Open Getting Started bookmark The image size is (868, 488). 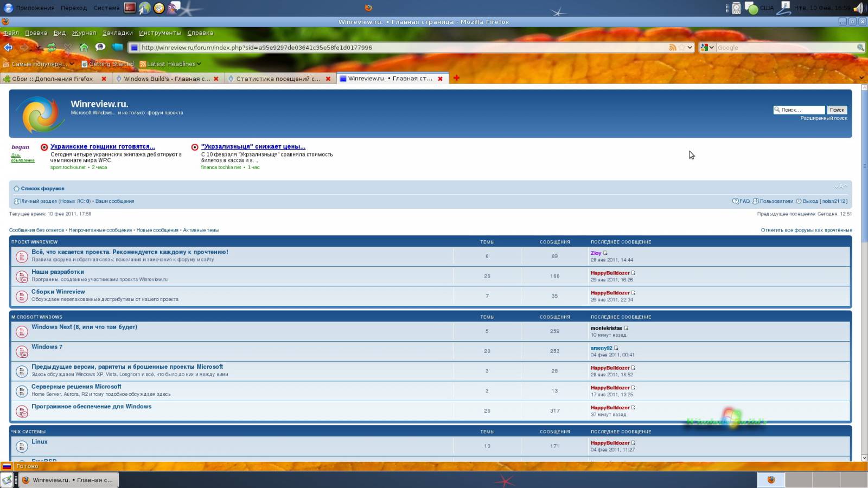click(107, 64)
